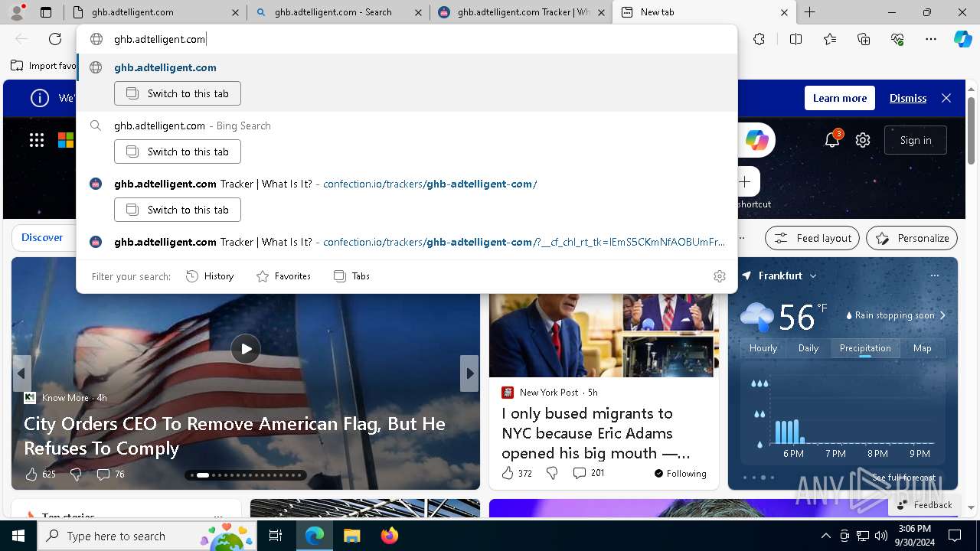Image resolution: width=980 pixels, height=551 pixels.
Task: Click Personalize feed button
Action: tap(912, 238)
